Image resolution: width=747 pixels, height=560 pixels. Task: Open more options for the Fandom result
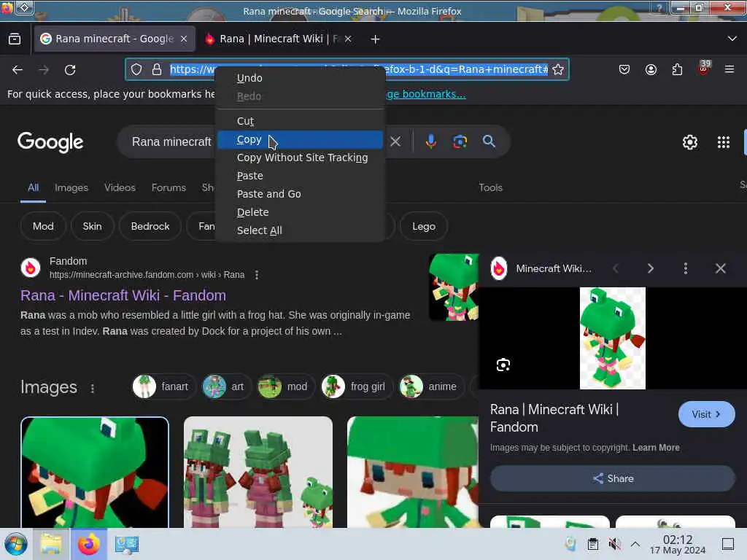click(257, 275)
